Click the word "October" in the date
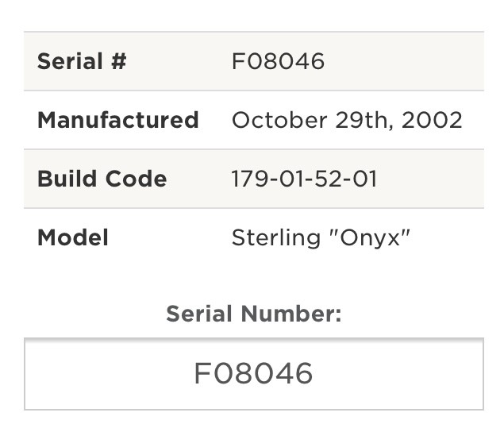Image resolution: width=504 pixels, height=424 pixels. [x=279, y=120]
